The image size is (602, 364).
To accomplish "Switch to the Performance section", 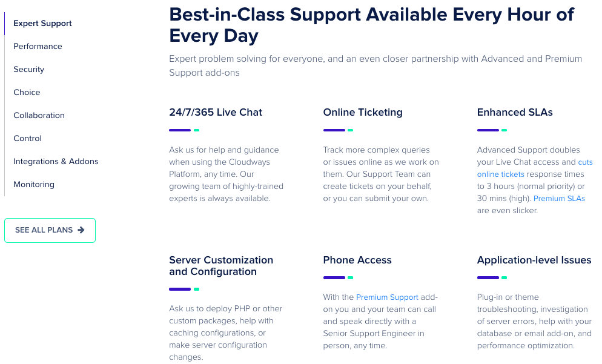I will (x=38, y=47).
